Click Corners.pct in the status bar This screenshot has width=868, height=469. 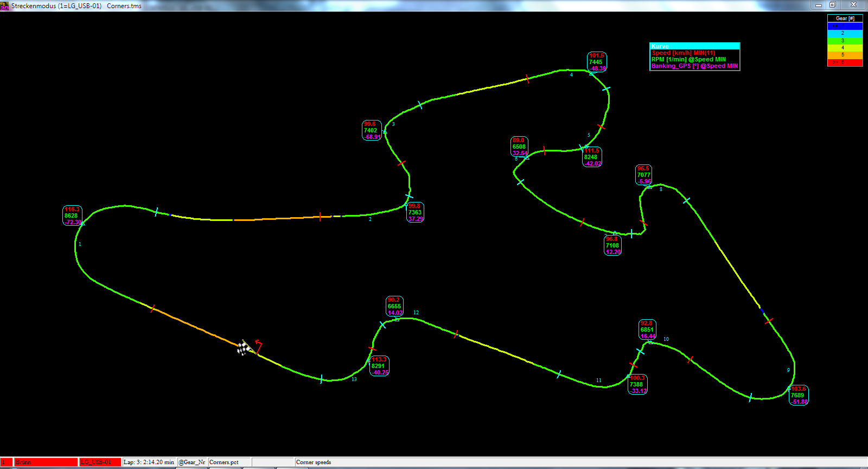[229, 462]
